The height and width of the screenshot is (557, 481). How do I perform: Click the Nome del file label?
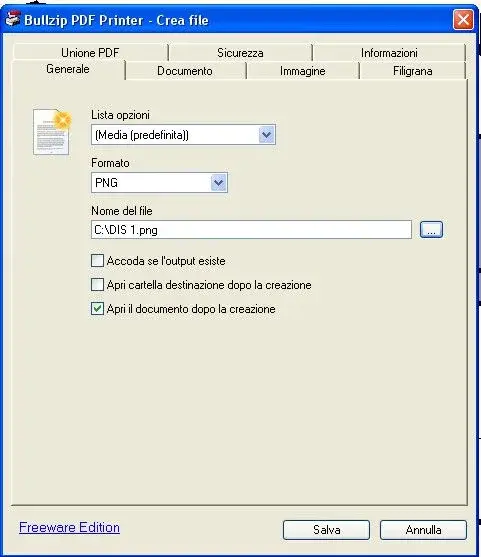click(122, 211)
